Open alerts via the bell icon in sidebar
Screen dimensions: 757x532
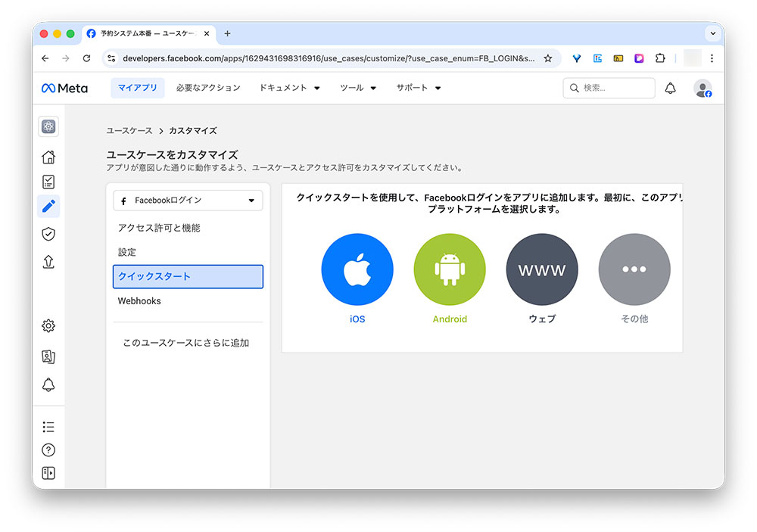[x=48, y=385]
